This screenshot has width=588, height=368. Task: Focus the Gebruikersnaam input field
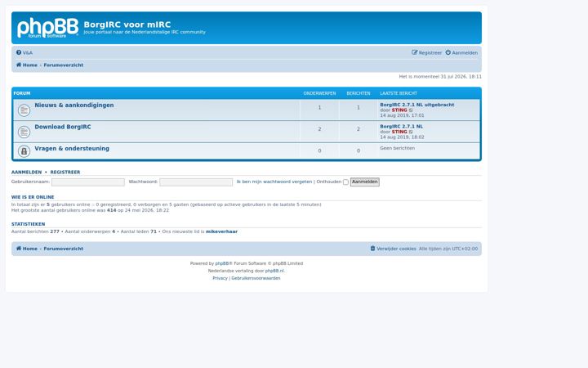[88, 182]
